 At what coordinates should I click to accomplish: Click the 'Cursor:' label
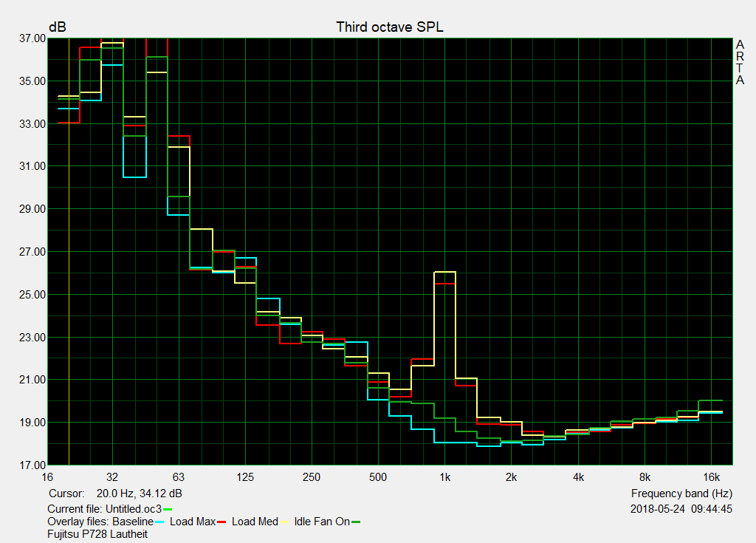tap(66, 494)
